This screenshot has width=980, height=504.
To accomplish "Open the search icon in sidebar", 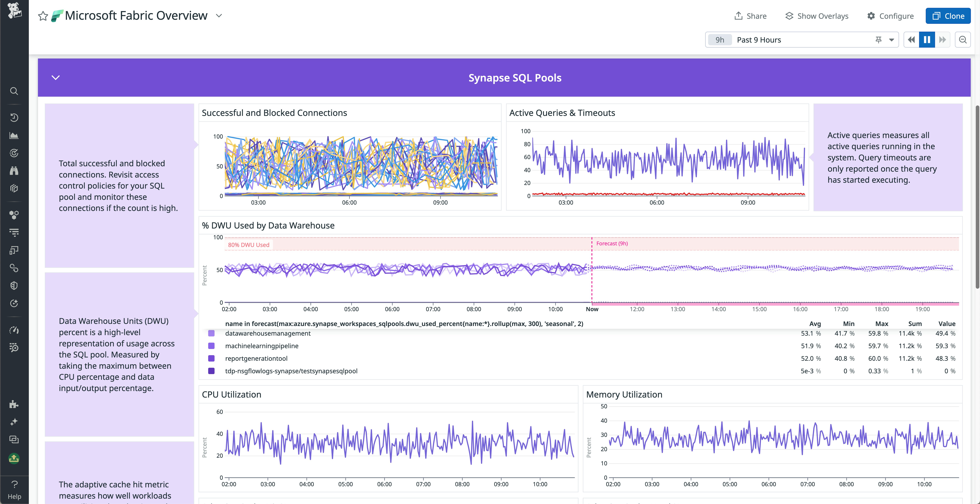I will [x=14, y=91].
